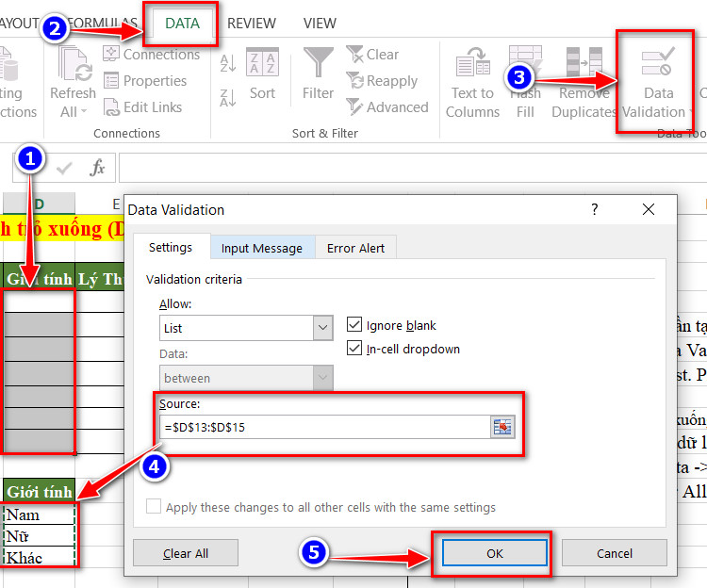Select the Settings tab in Data Validation
Image resolution: width=707 pixels, height=588 pixels.
171,248
